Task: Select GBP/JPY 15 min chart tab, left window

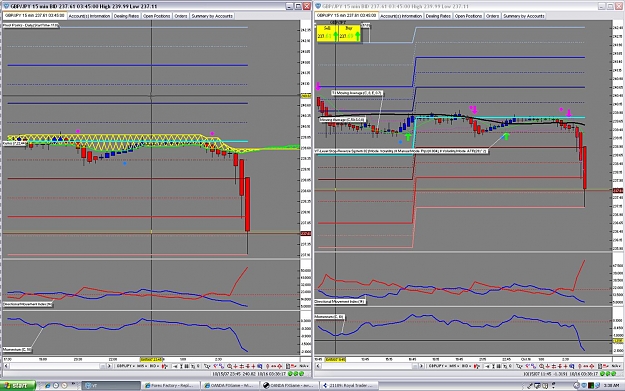Action: coord(35,16)
